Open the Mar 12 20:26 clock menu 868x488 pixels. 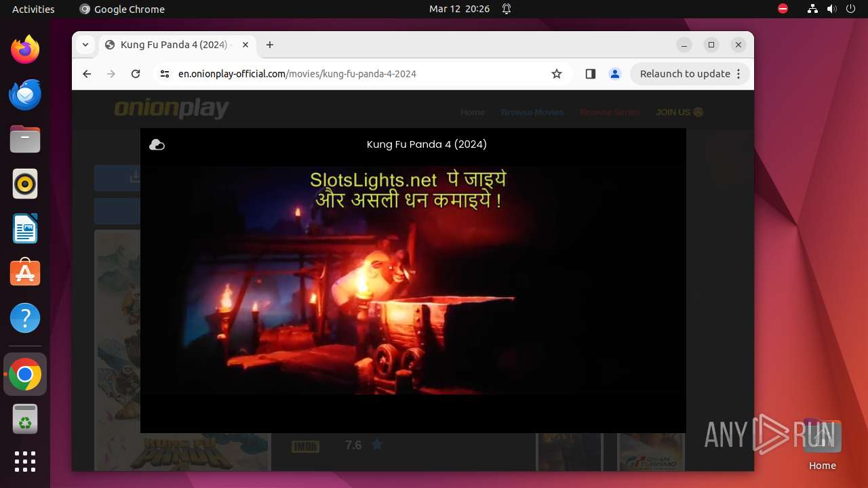tap(459, 9)
